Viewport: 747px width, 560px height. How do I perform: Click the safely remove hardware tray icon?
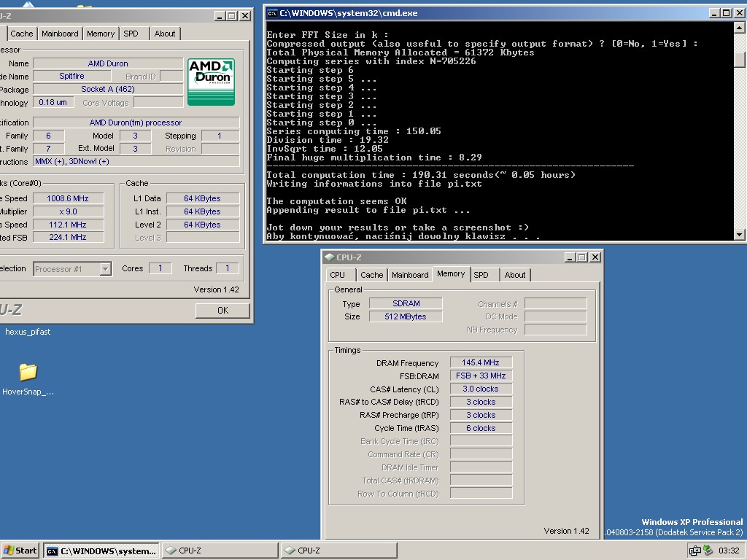tap(708, 551)
